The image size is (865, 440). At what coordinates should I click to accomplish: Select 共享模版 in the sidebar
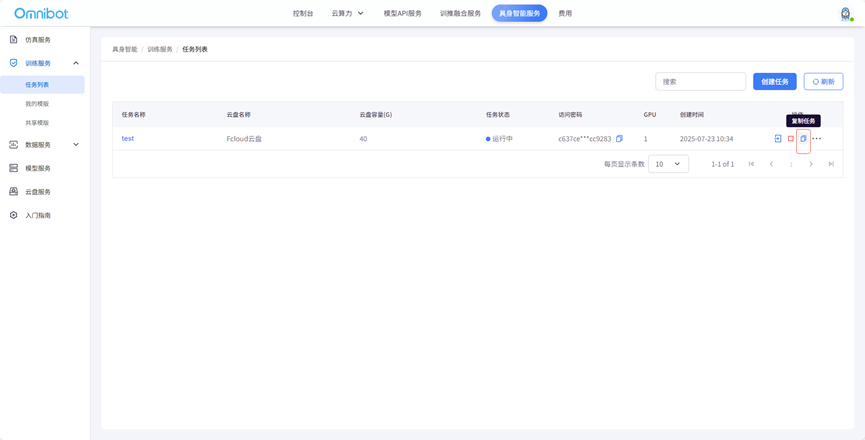click(x=37, y=122)
